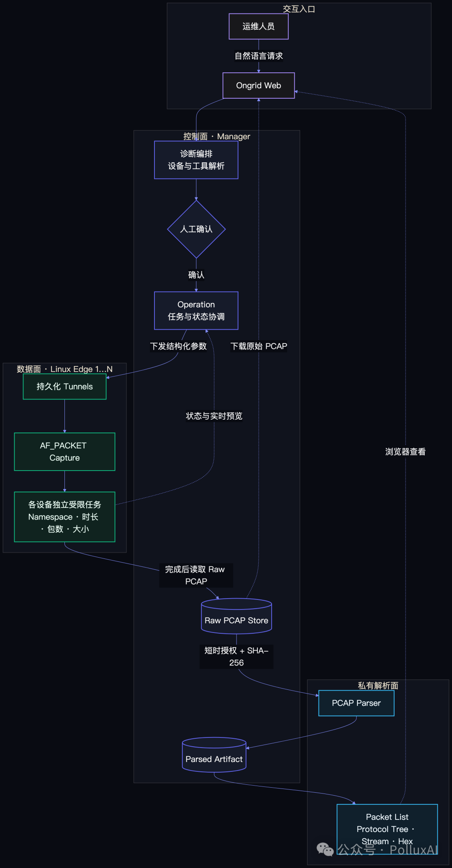Select the Raw PCAP Store cylinder
The image size is (452, 868).
[236, 616]
